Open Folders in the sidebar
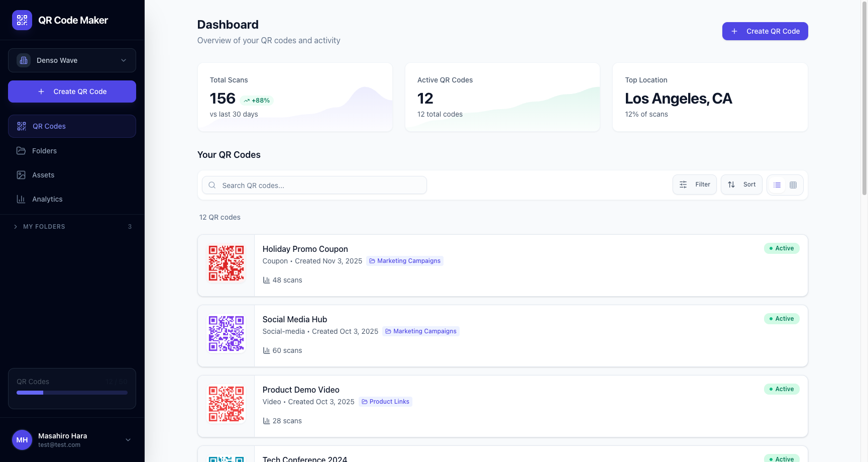 coord(44,151)
